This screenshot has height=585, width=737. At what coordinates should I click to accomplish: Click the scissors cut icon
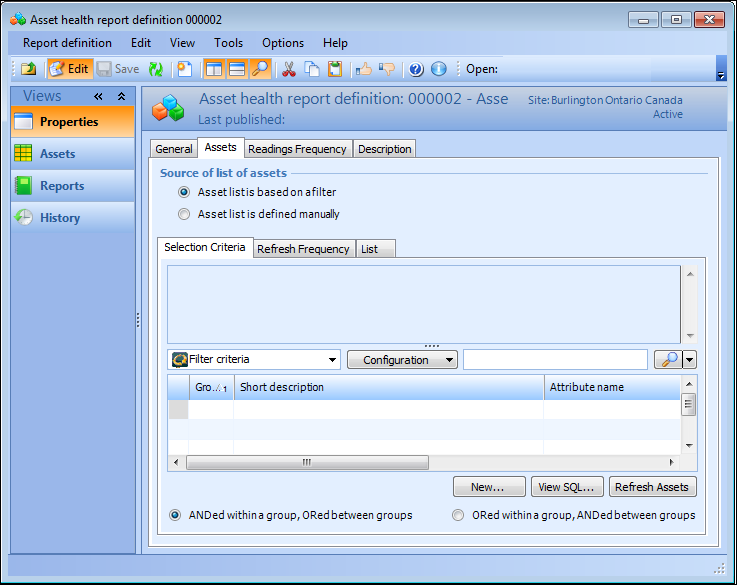(x=289, y=69)
